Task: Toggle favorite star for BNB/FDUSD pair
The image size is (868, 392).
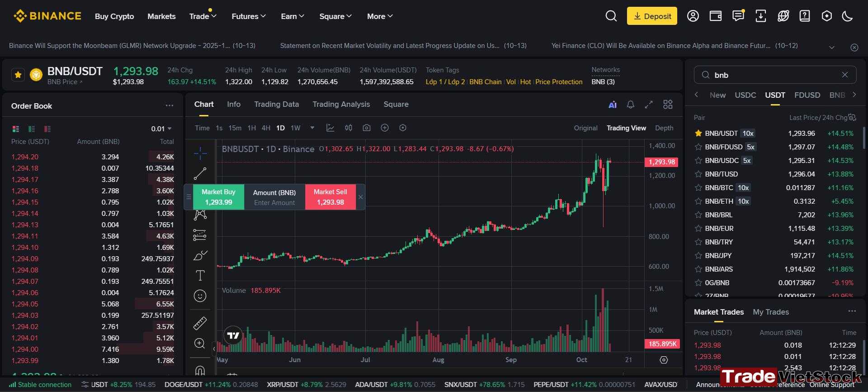Action: click(698, 147)
